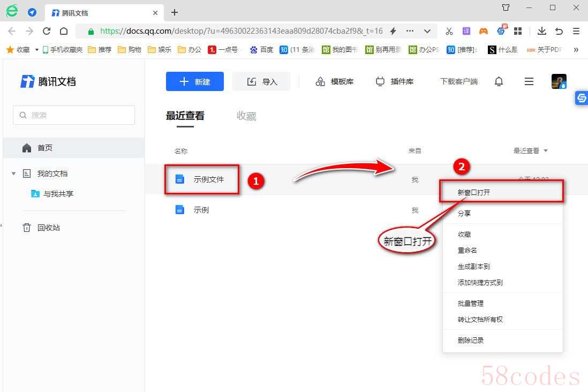Toggle list view icon in header
588x392 pixels.
(x=529, y=81)
